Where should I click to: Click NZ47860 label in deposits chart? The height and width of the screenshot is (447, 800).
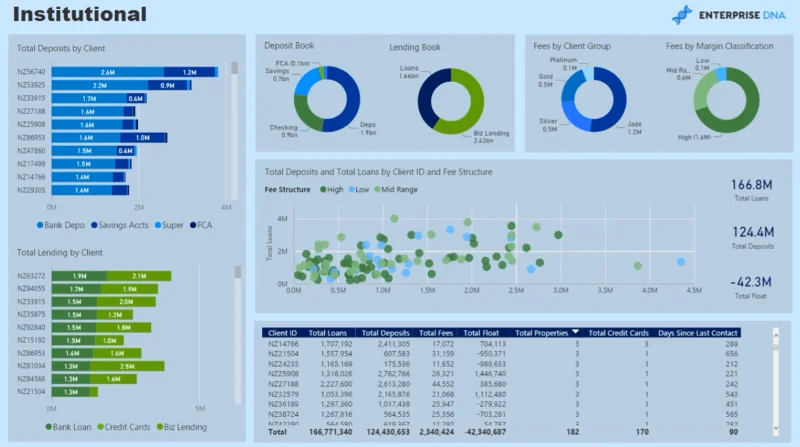[31, 151]
